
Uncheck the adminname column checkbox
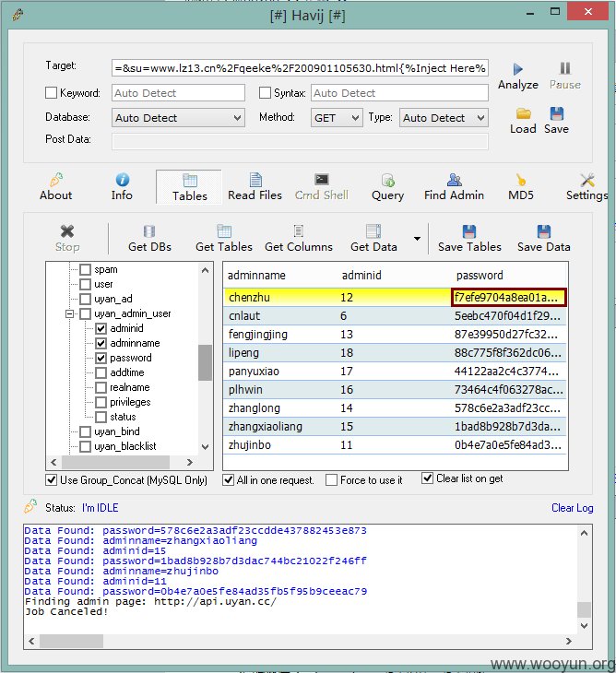click(101, 343)
